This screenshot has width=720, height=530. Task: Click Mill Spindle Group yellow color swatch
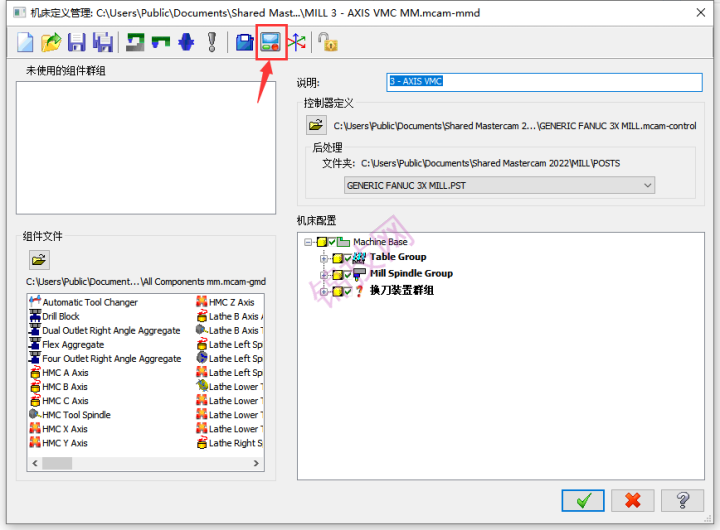click(338, 275)
